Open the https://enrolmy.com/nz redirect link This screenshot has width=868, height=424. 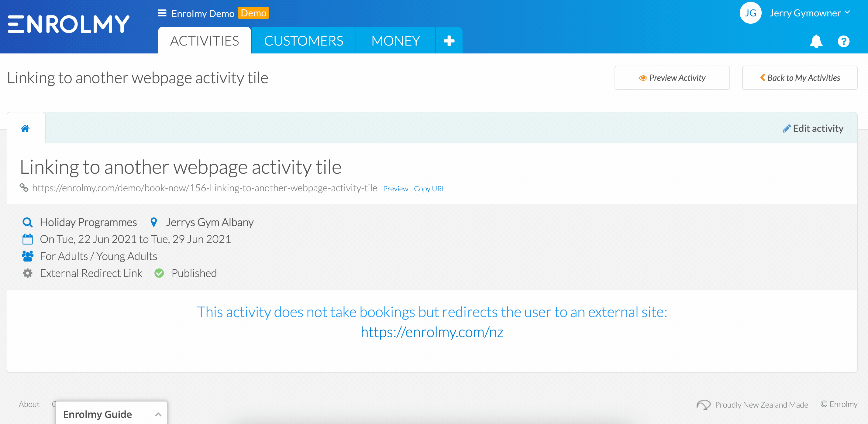click(x=432, y=332)
